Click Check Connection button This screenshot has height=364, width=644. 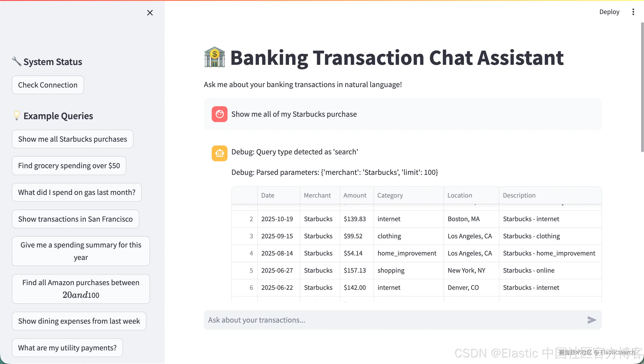pyautogui.click(x=48, y=85)
